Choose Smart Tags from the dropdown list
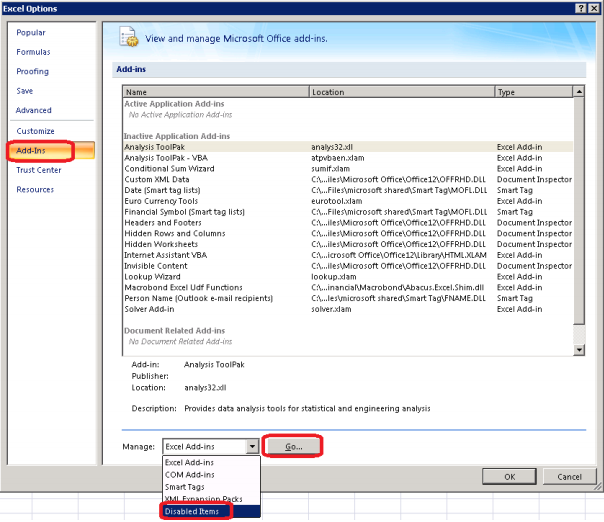604x522 pixels. coord(211,487)
